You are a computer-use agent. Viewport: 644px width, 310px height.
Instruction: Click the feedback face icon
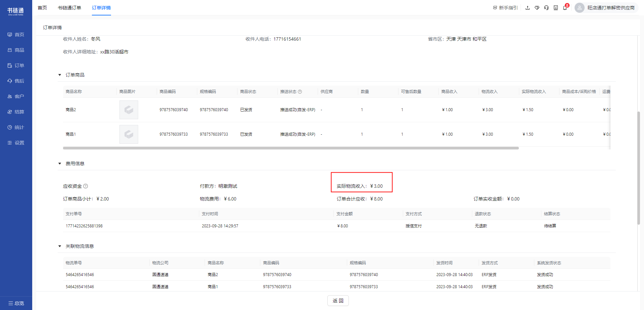(x=556, y=8)
